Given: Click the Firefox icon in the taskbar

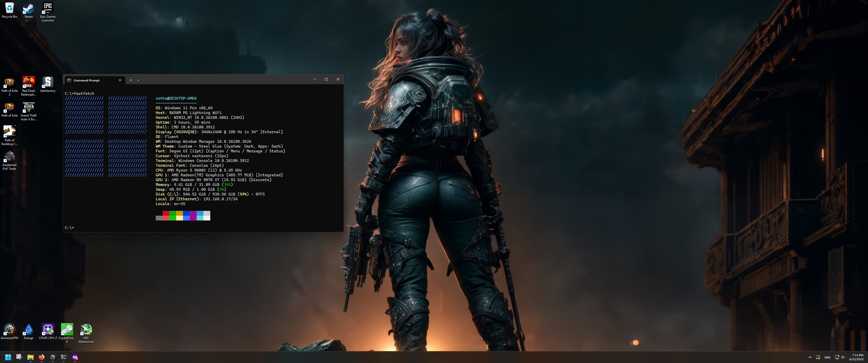Looking at the screenshot, I should click(x=41, y=357).
